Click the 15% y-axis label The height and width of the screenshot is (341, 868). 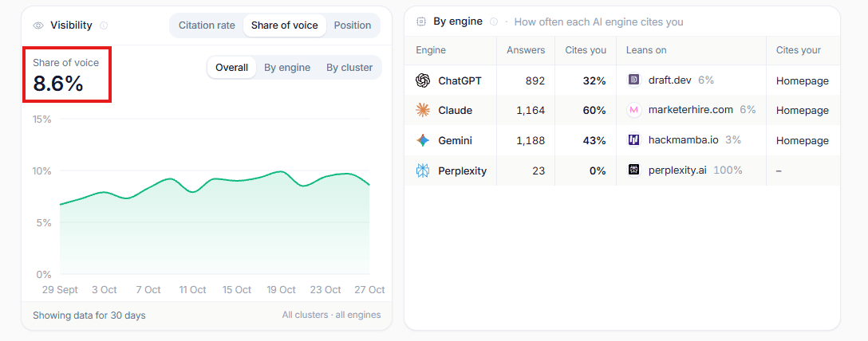click(42, 119)
